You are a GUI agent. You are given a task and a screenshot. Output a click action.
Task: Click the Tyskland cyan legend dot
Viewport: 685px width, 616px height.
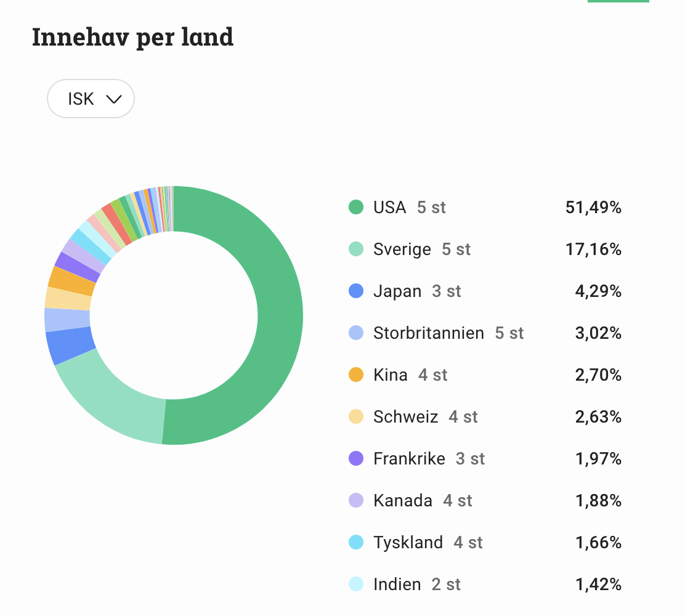(x=356, y=543)
